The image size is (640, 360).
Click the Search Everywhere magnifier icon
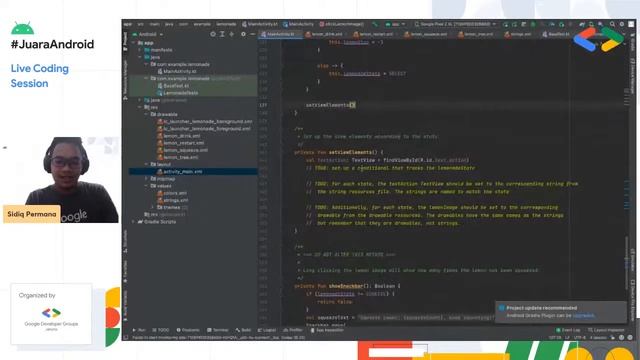(612, 24)
